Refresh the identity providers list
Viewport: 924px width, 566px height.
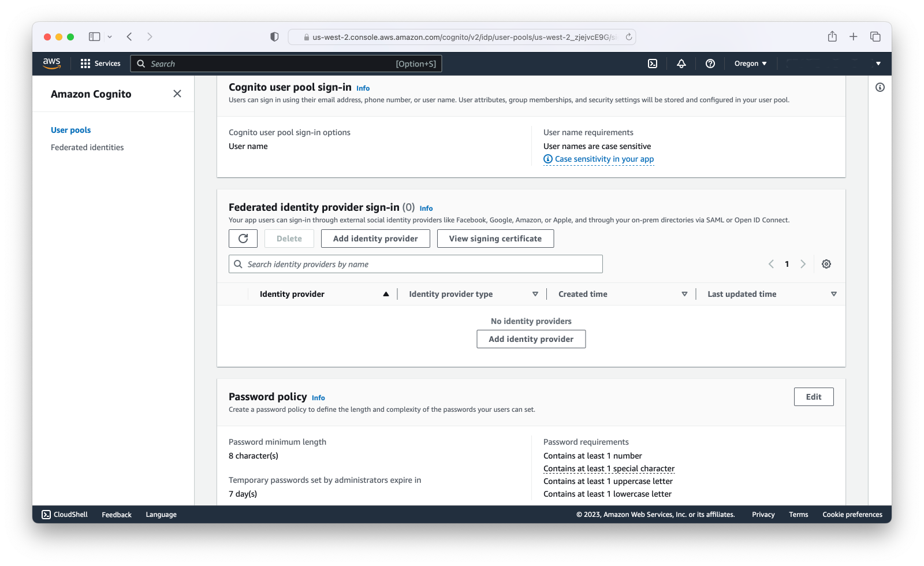click(243, 239)
